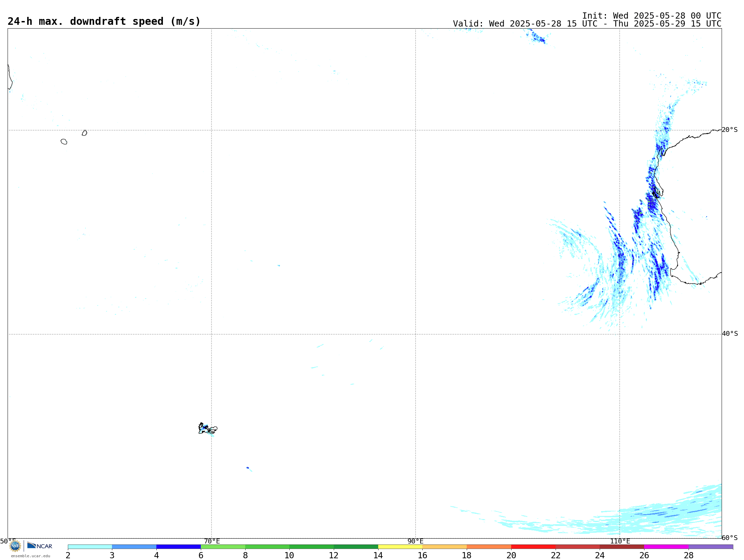The image size is (744, 560).
Task: Click the colorbar tick label "6"
Action: 201,556
